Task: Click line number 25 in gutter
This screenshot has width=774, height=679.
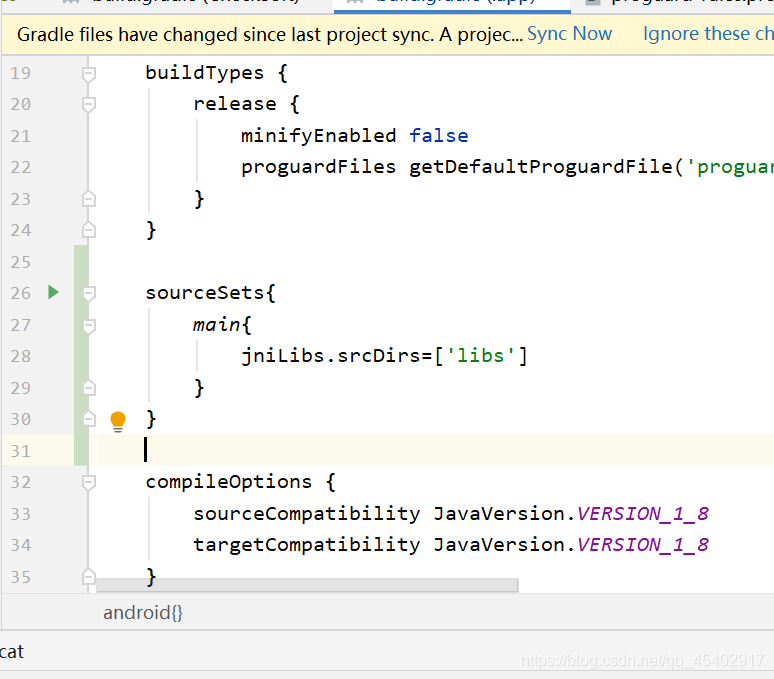Action: click(21, 262)
